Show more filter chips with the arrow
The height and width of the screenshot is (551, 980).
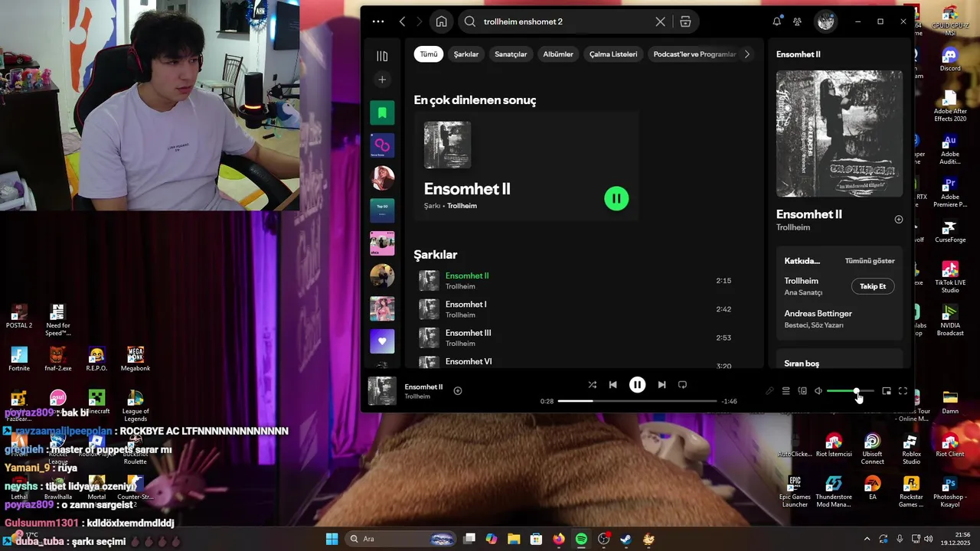pyautogui.click(x=747, y=54)
